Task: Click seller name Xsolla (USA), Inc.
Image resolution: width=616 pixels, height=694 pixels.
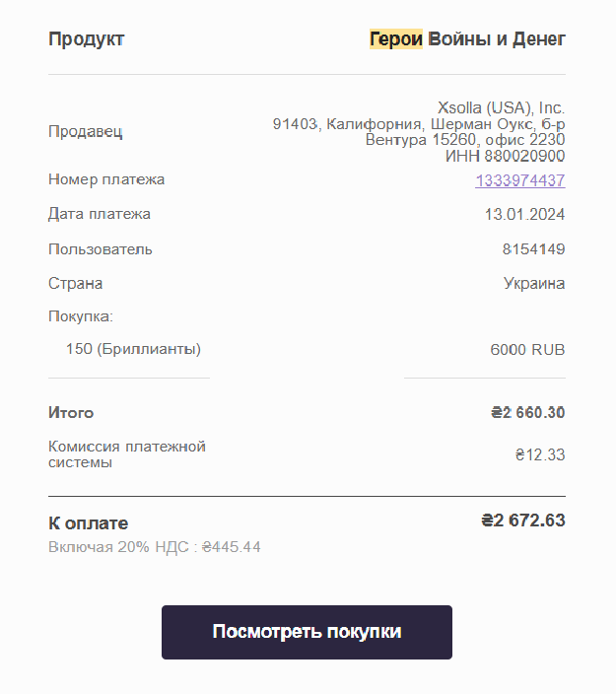Action: [501, 107]
